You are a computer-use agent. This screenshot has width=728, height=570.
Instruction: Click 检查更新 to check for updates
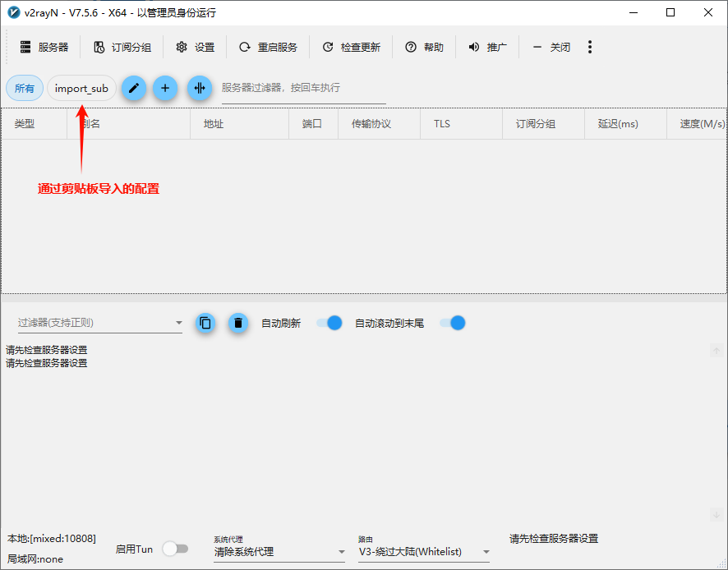pyautogui.click(x=352, y=47)
